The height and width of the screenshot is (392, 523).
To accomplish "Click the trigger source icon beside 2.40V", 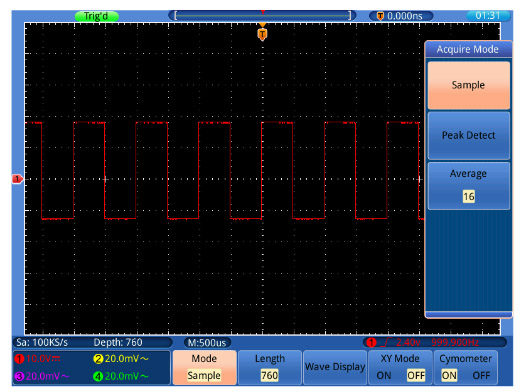I will click(371, 342).
